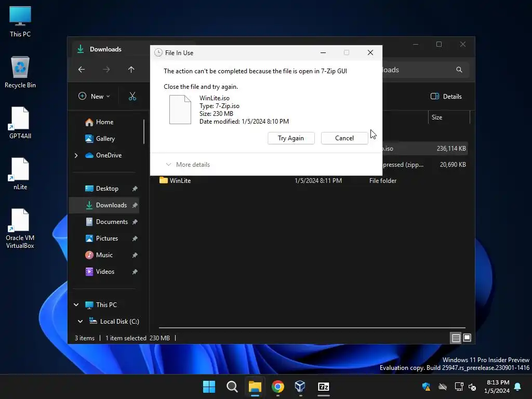Open the notification bell
532x399 pixels.
(x=518, y=387)
